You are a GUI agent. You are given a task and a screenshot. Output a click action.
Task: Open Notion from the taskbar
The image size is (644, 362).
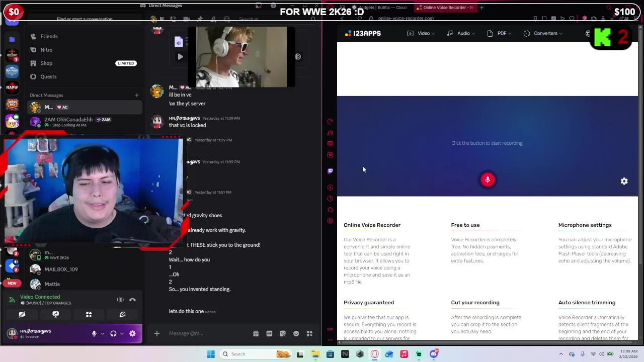[345, 354]
